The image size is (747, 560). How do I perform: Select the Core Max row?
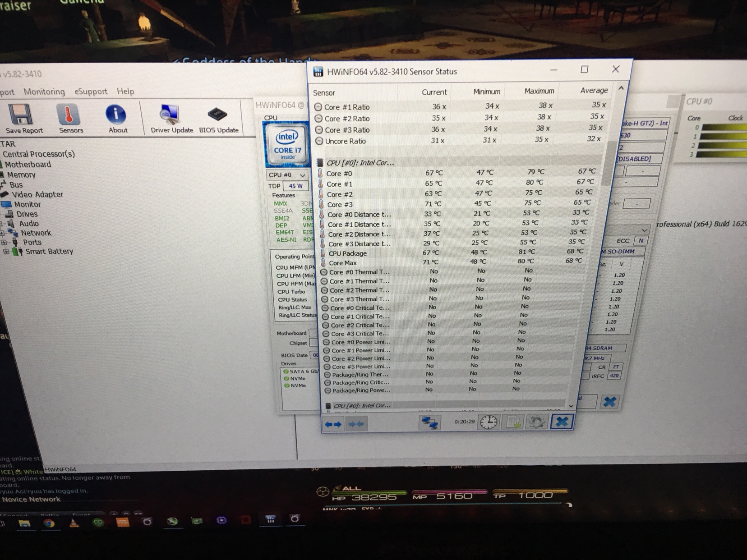pos(452,262)
